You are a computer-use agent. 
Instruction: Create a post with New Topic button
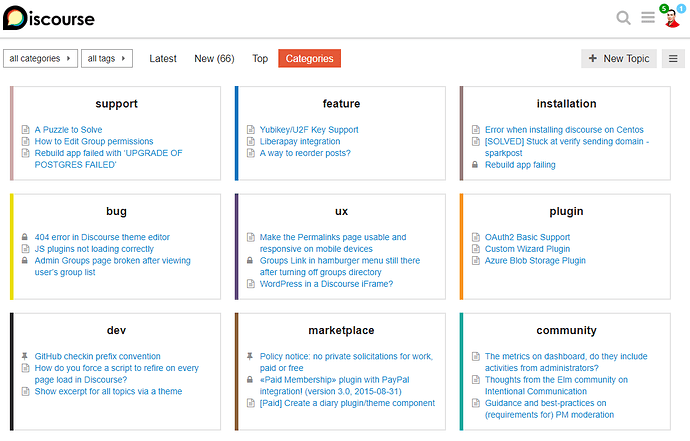click(x=619, y=59)
